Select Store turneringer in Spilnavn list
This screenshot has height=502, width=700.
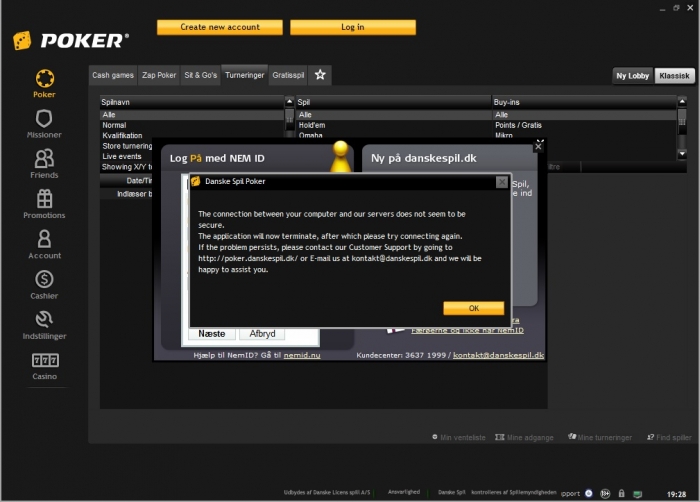coord(126,146)
